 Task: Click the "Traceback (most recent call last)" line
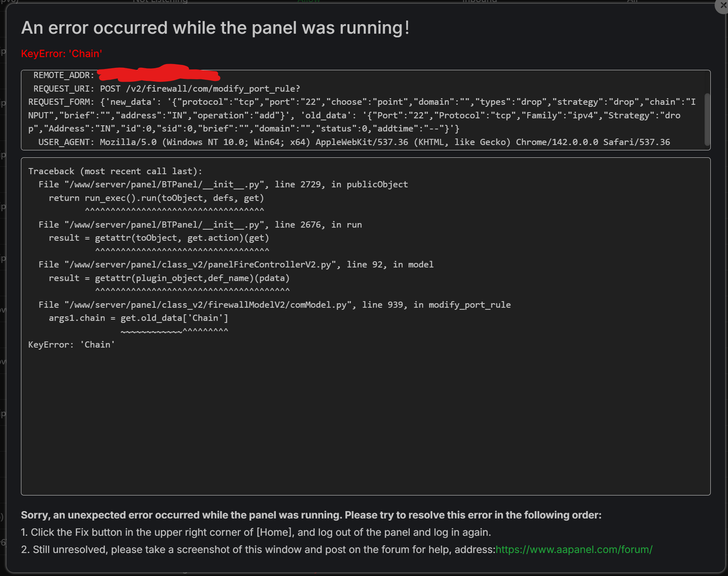click(115, 171)
